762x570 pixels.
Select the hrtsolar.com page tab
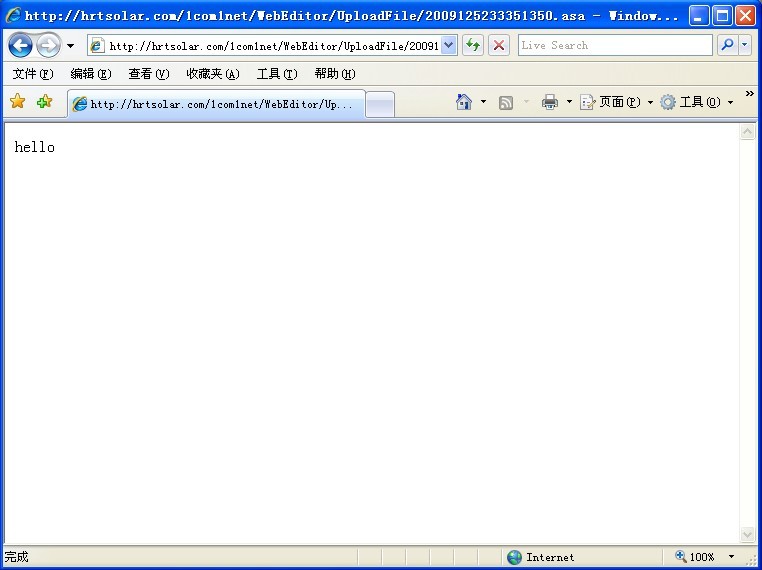[216, 104]
